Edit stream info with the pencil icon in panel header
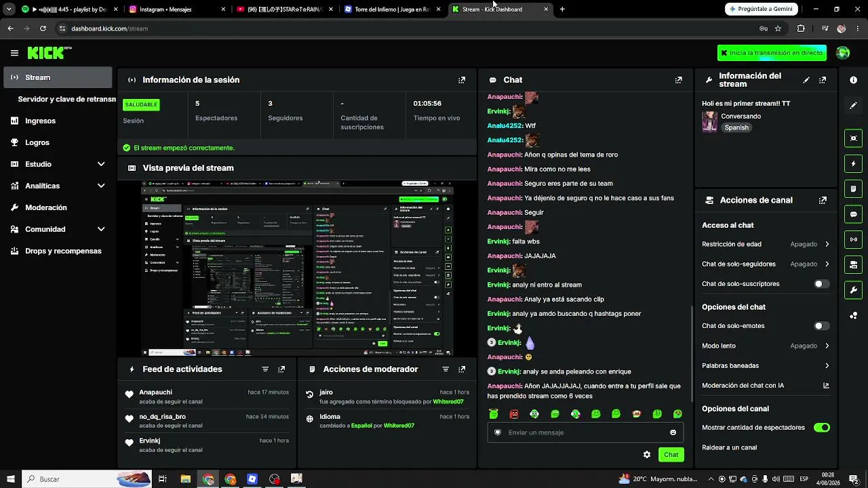Screen dimensions: 868x488 tap(806, 80)
